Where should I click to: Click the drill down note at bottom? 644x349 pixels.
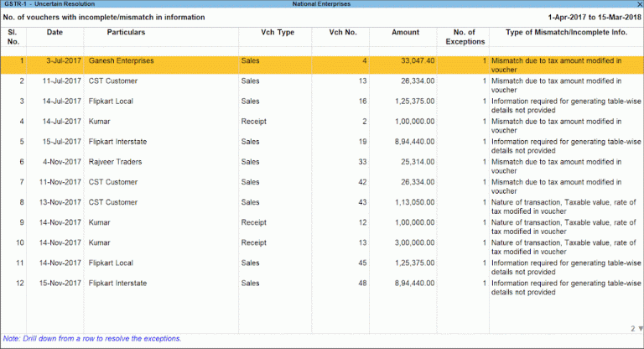click(x=92, y=339)
